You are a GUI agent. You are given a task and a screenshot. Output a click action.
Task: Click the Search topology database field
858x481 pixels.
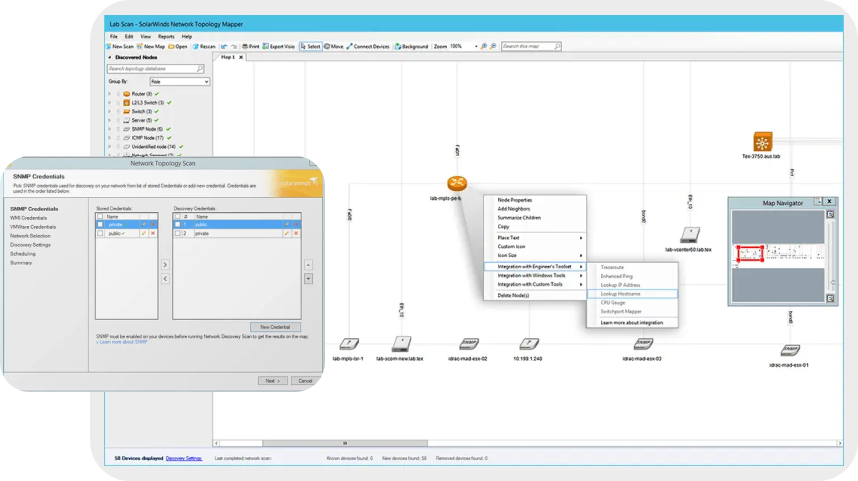155,68
